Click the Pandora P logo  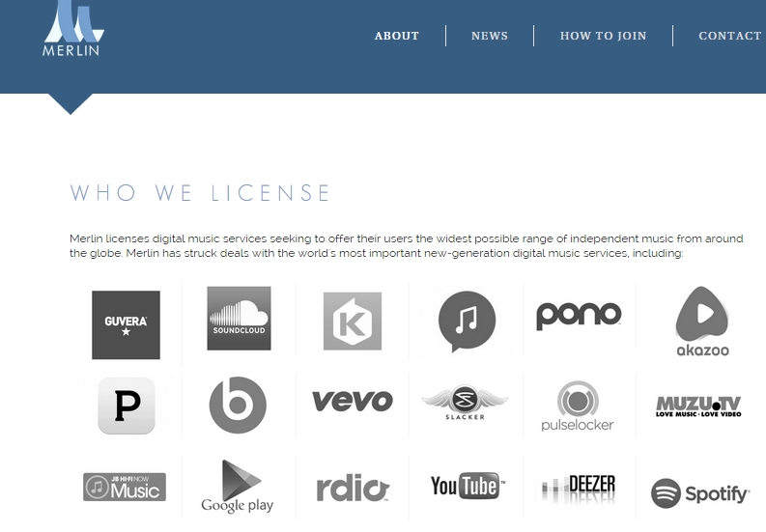pyautogui.click(x=126, y=406)
